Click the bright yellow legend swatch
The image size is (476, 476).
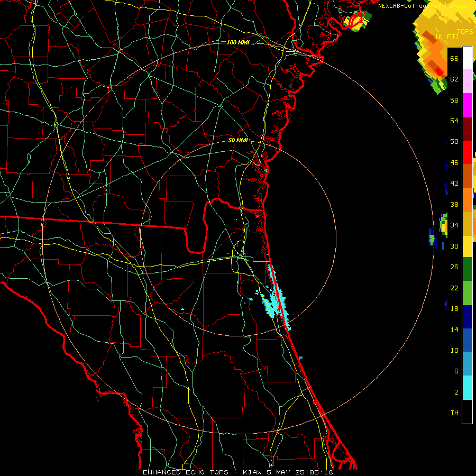[x=467, y=246]
